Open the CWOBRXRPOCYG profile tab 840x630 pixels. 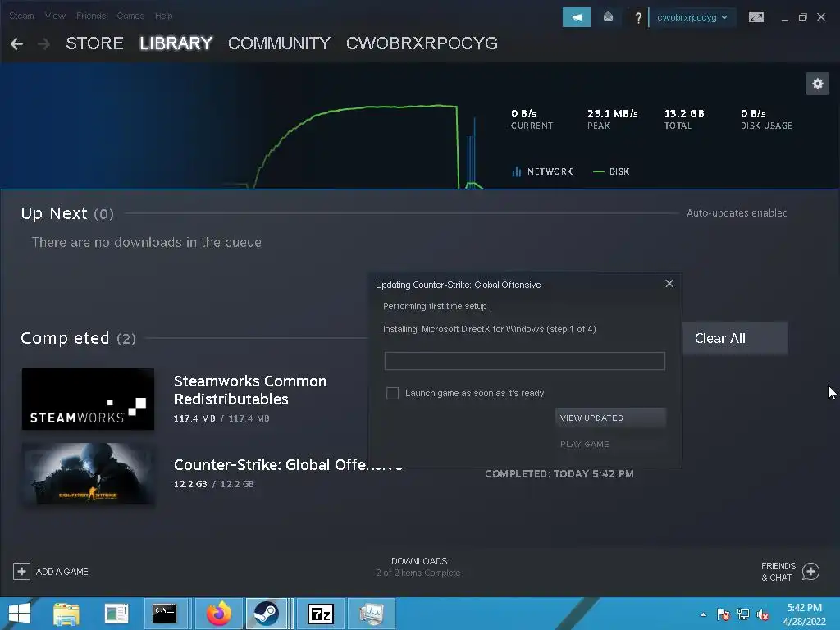[x=422, y=43]
